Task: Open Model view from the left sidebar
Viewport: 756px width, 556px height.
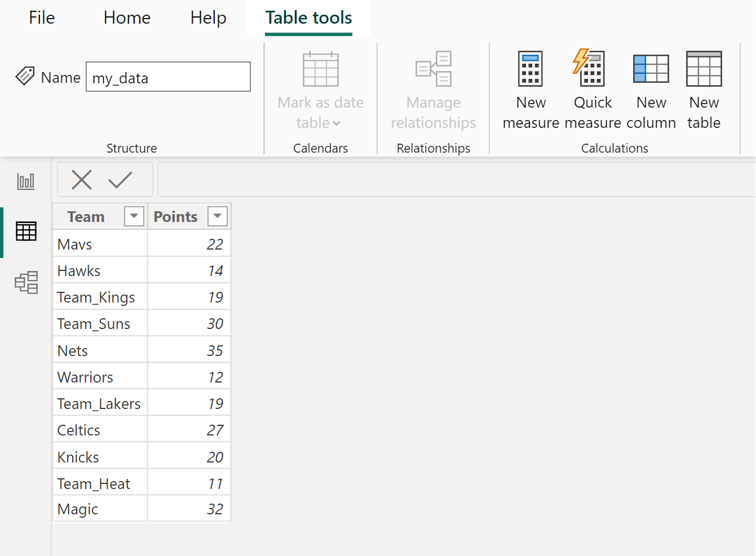Action: coord(26,283)
